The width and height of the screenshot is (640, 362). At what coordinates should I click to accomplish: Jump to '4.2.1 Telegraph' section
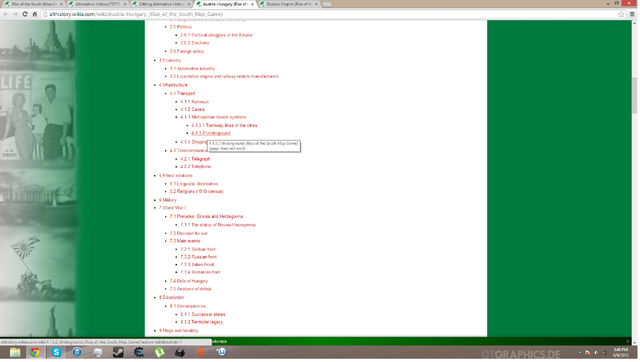coord(195,159)
